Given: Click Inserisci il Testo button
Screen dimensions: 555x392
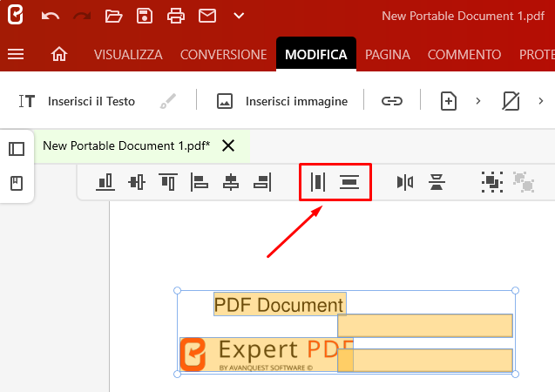Looking at the screenshot, I should coord(77,101).
